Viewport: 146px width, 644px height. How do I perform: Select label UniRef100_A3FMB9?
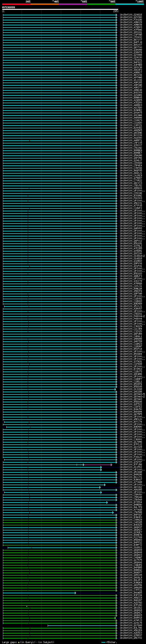pos(131,65)
